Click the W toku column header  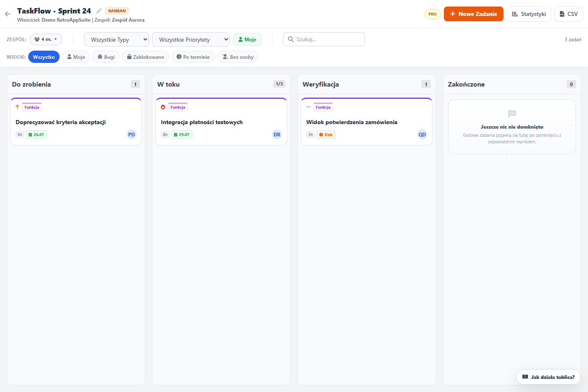point(221,84)
